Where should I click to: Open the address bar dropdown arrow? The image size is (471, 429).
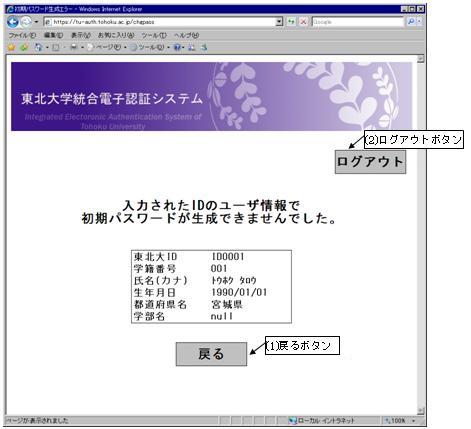coord(279,22)
